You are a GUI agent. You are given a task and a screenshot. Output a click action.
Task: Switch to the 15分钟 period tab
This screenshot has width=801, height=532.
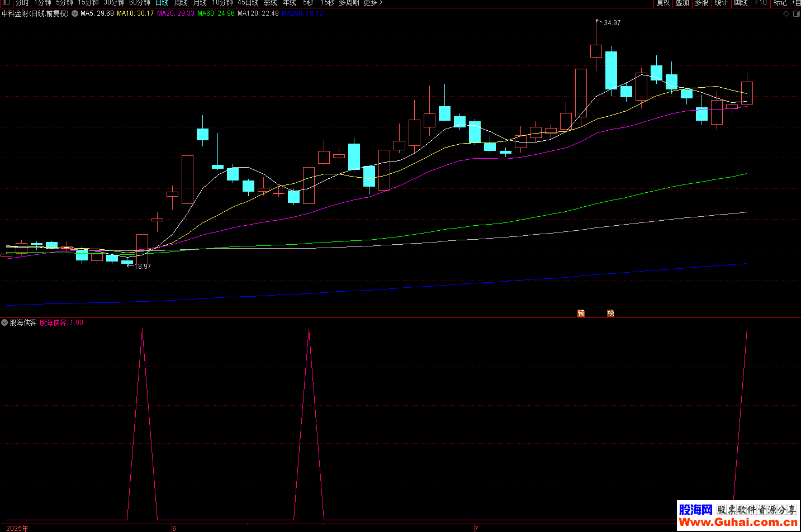[88, 3]
